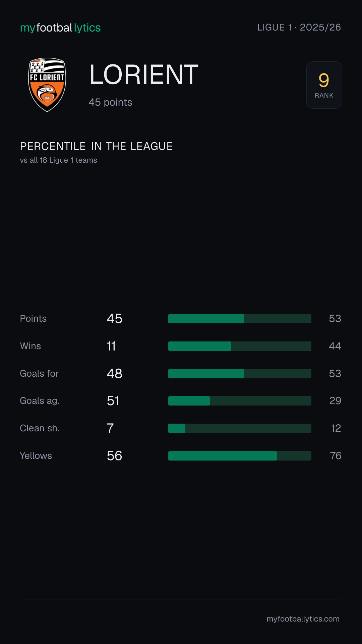Click the Points row label
Viewport: 362px width, 644px height.
click(x=33, y=319)
